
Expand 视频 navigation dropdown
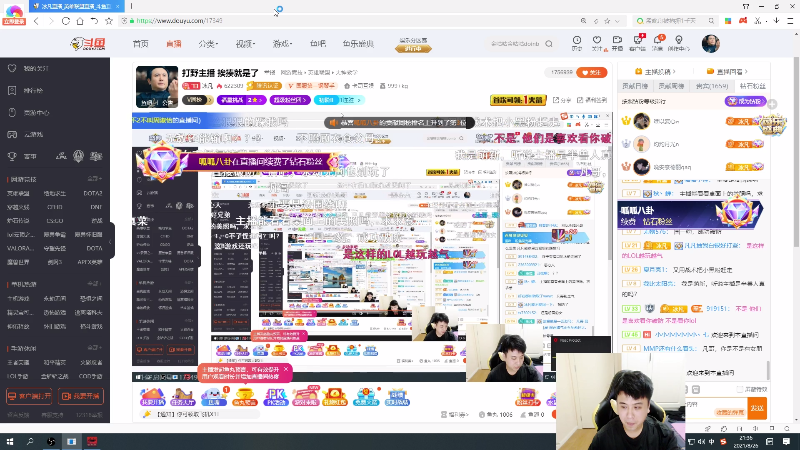pos(245,44)
